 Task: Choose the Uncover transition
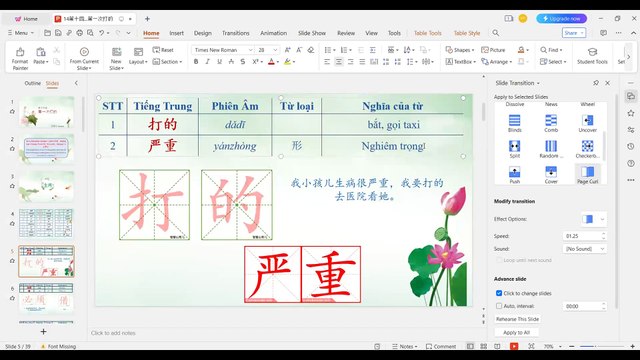(587, 123)
